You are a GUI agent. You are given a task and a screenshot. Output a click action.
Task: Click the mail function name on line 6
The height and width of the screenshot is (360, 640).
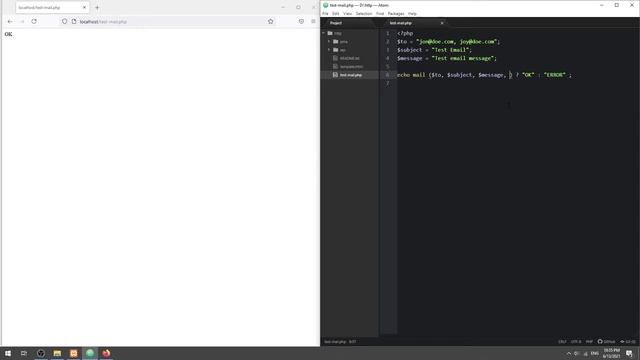(x=418, y=75)
